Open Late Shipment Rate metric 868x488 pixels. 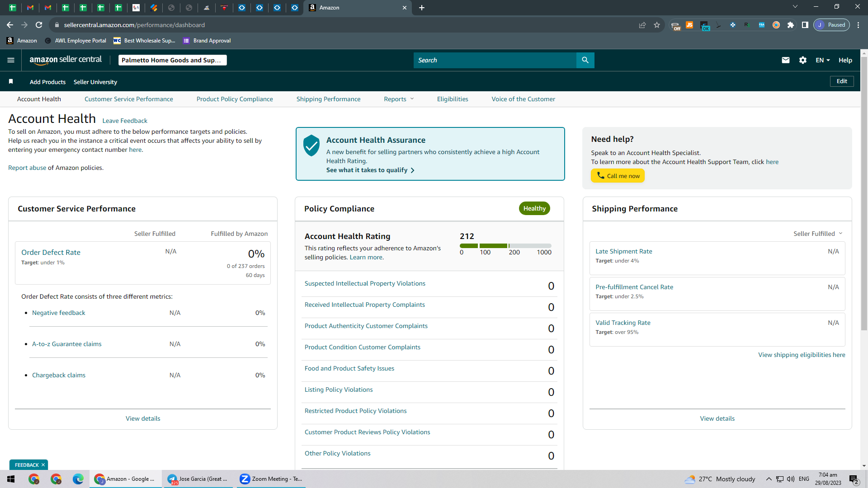[x=624, y=251]
